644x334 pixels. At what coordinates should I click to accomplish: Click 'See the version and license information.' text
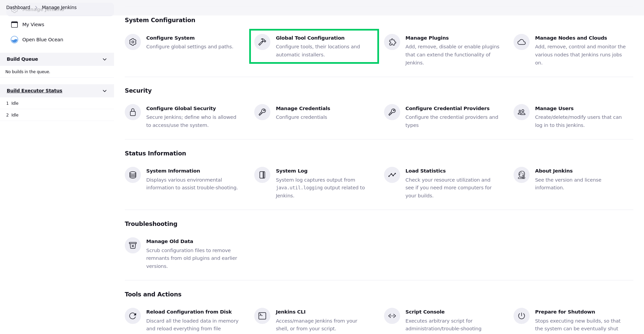tap(568, 184)
